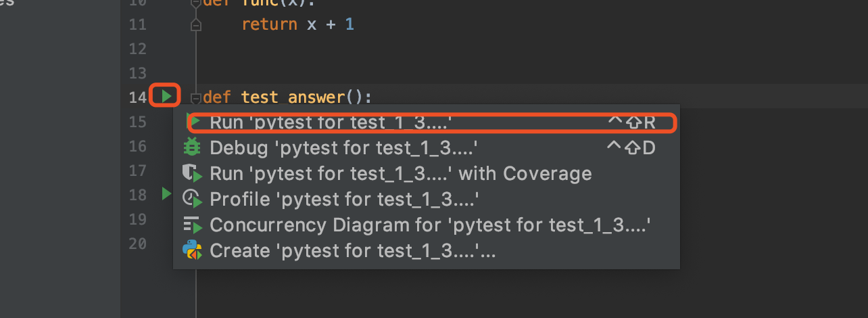The height and width of the screenshot is (318, 868).
Task: Click the Concurrency Diagram icon
Action: [x=193, y=225]
